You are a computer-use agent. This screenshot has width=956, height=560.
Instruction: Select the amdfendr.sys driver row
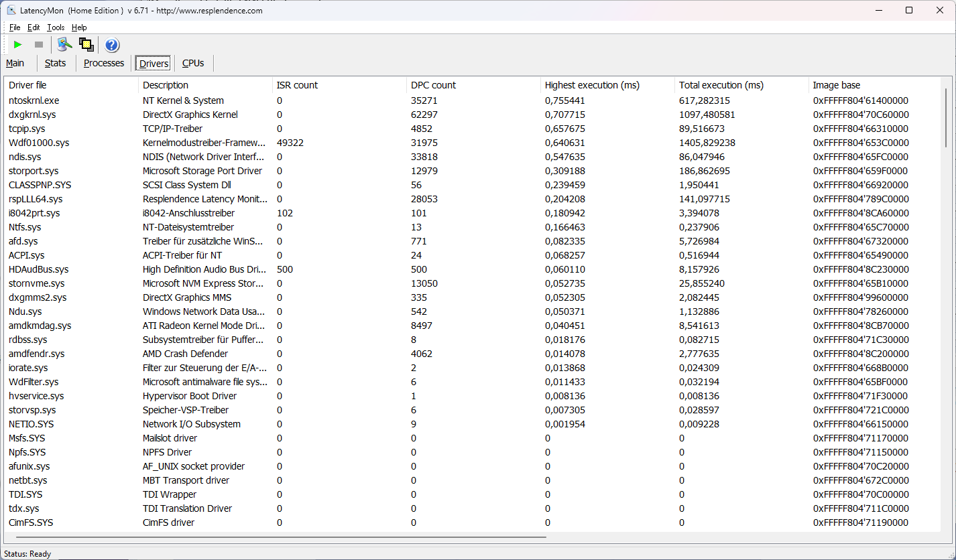(x=473, y=354)
